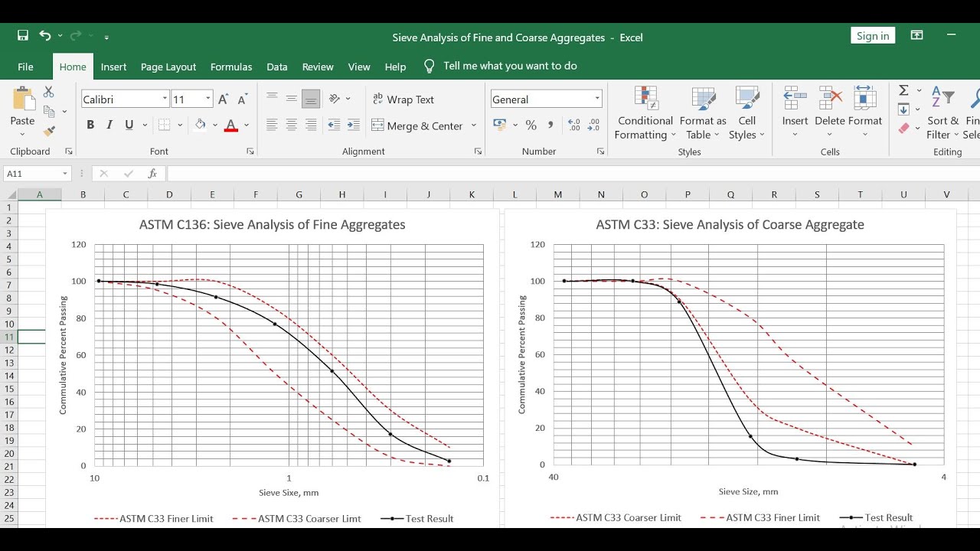Screen dimensions: 980x551
Task: Open the Font Color dropdown arrow
Action: tap(247, 125)
